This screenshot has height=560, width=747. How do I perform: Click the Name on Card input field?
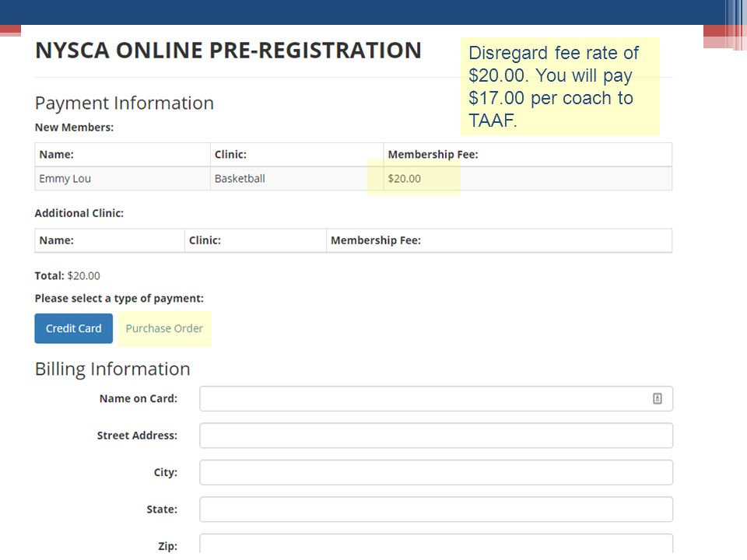point(436,398)
